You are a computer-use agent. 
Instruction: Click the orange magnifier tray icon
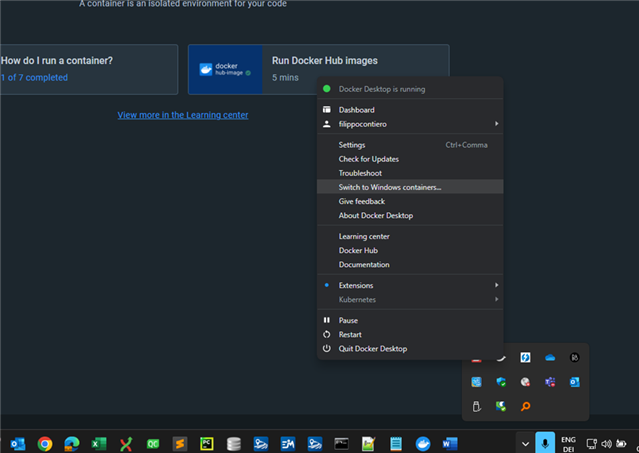point(526,406)
